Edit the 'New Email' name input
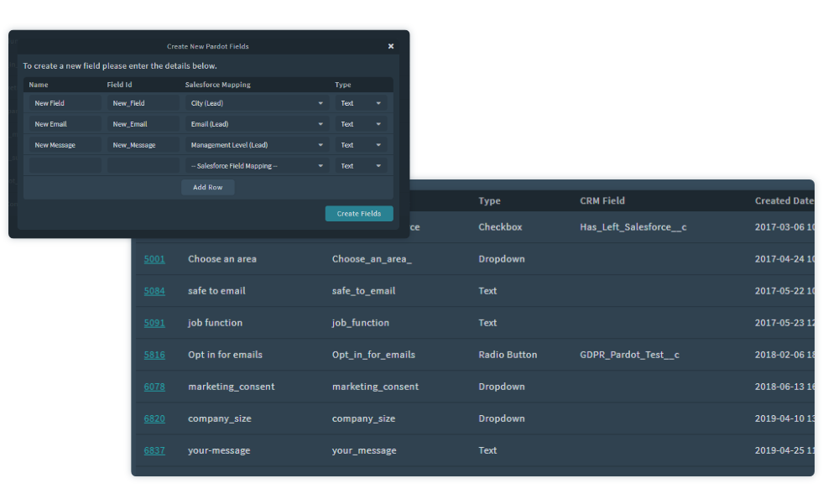Image resolution: width=823 pixels, height=504 pixels. [x=65, y=124]
